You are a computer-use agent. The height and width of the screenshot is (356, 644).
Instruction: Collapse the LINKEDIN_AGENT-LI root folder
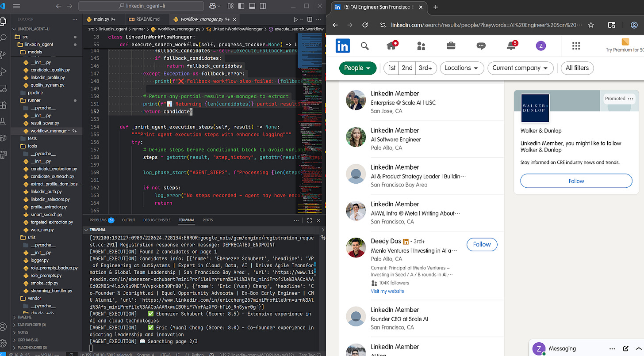click(31, 29)
